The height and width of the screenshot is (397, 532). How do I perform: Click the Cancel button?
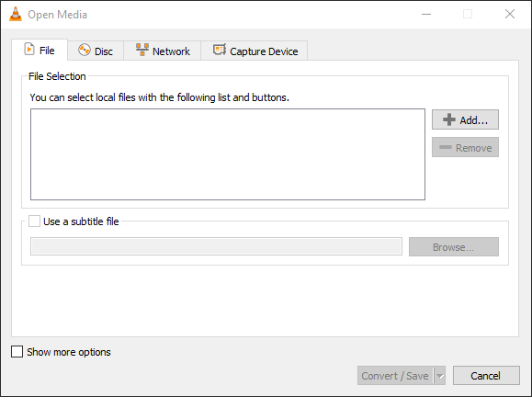click(x=486, y=376)
